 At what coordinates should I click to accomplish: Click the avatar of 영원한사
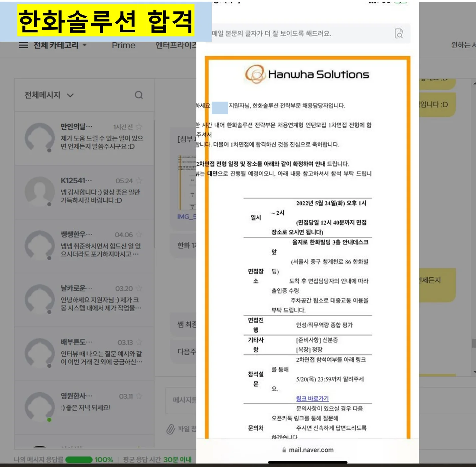(x=40, y=407)
